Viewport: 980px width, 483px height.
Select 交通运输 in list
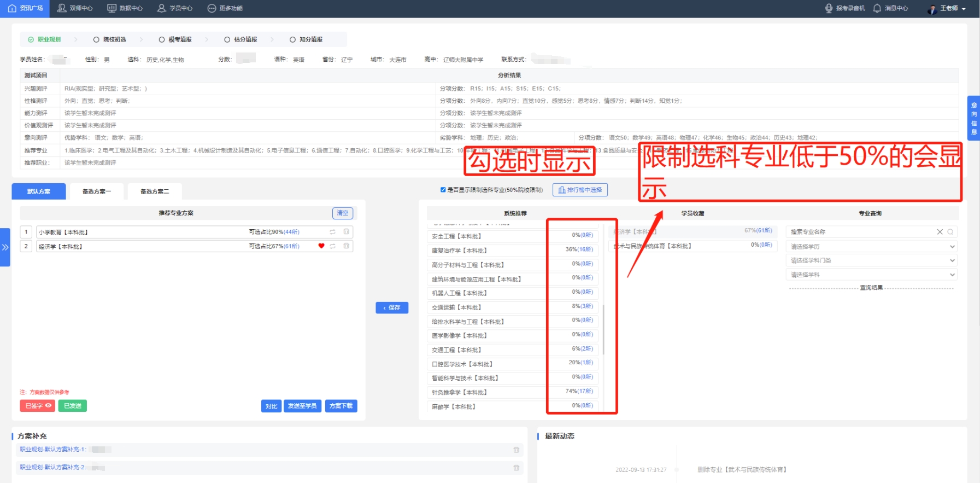tap(512, 307)
